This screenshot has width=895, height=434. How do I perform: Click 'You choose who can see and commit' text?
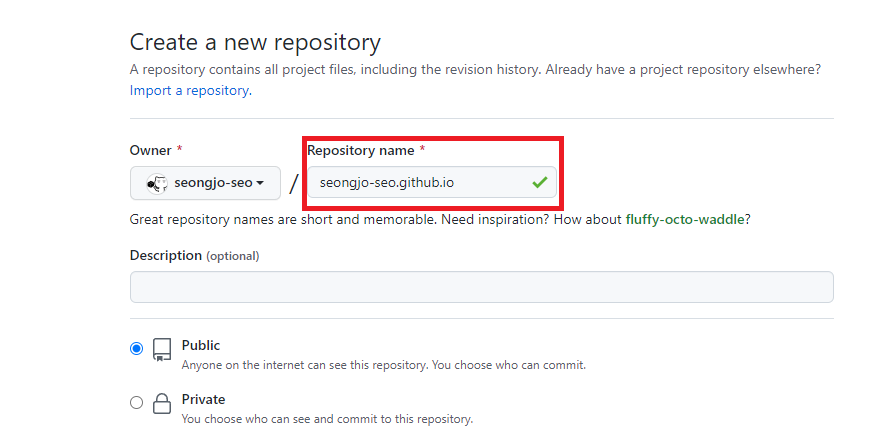click(327, 419)
